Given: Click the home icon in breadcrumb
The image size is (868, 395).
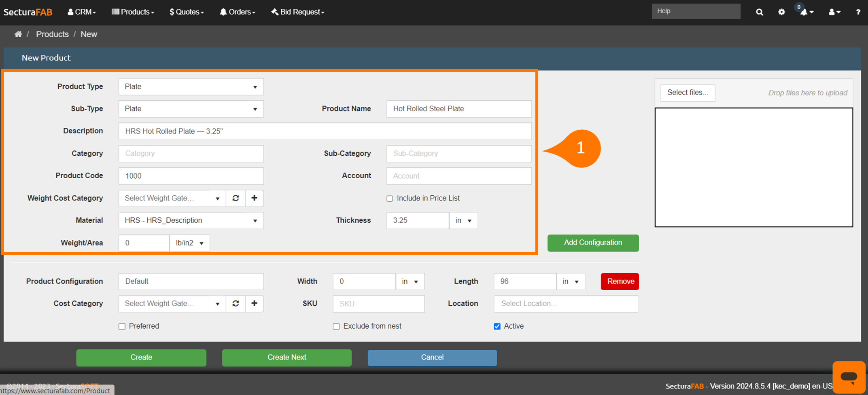Looking at the screenshot, I should (x=18, y=34).
